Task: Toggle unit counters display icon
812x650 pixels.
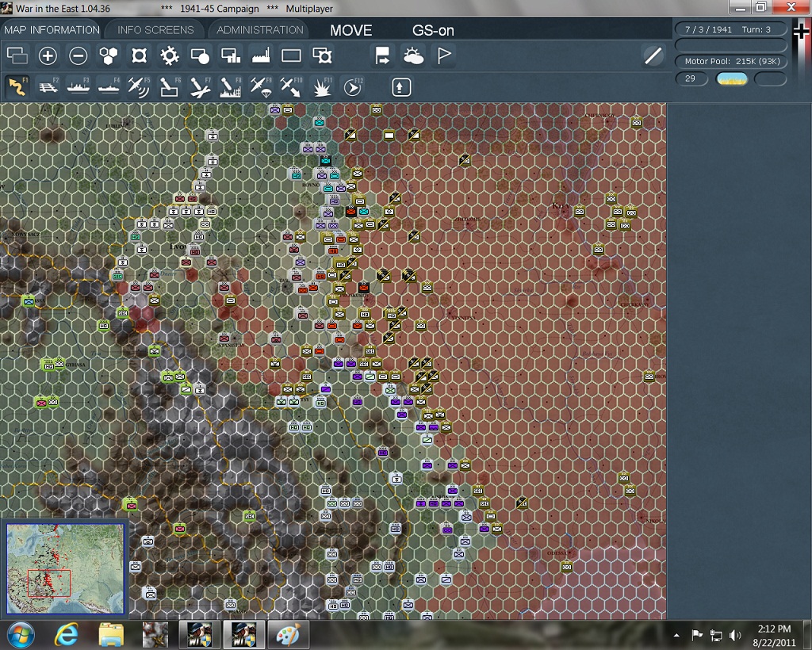Action: (x=17, y=55)
